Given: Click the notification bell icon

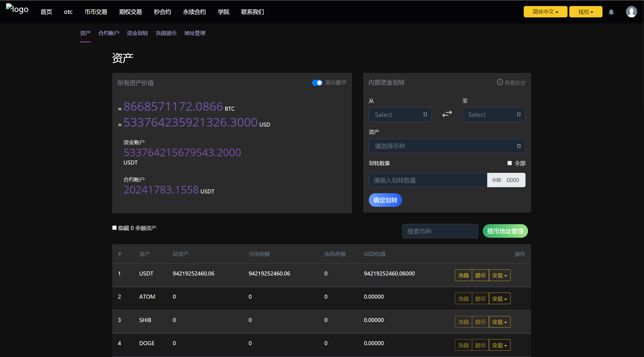Looking at the screenshot, I should [x=611, y=12].
